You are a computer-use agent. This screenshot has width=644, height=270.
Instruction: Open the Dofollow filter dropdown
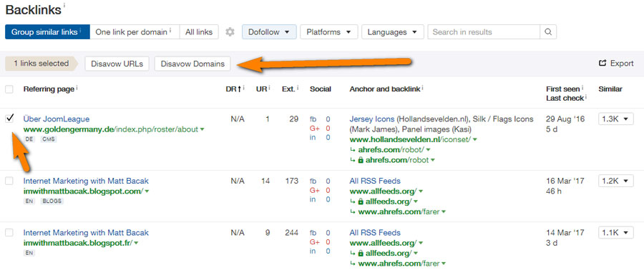click(269, 32)
